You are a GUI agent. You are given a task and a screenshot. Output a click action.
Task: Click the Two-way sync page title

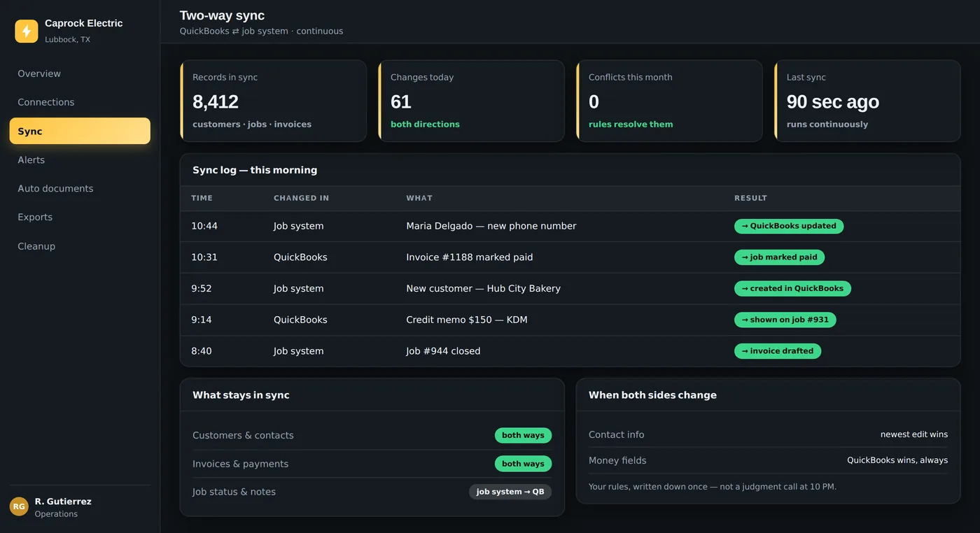(222, 15)
